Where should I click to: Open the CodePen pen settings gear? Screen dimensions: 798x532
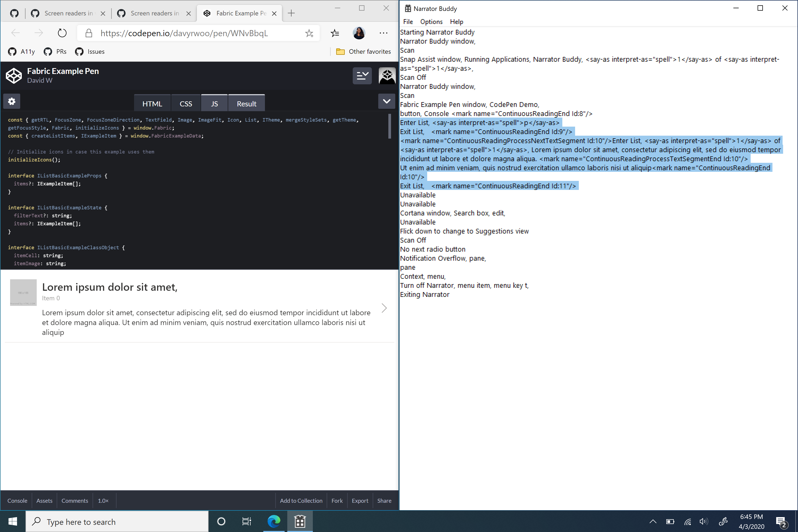pyautogui.click(x=12, y=101)
